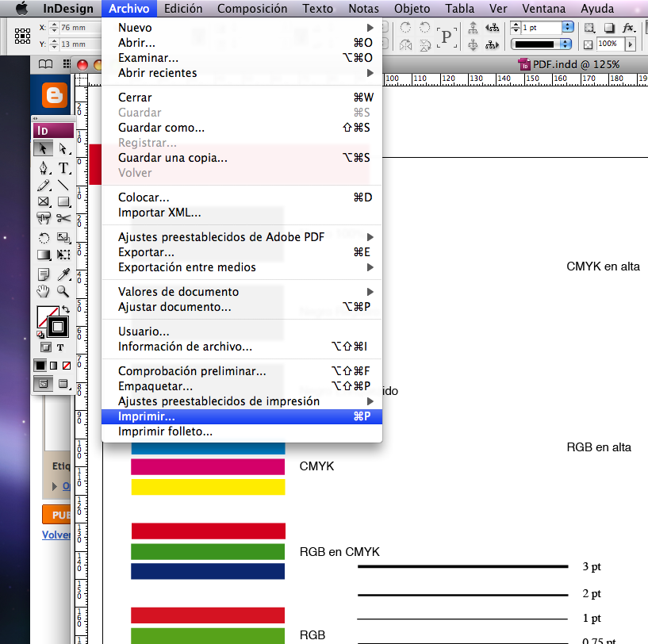Open the Gradient tool
648x644 pixels.
pos(44,254)
